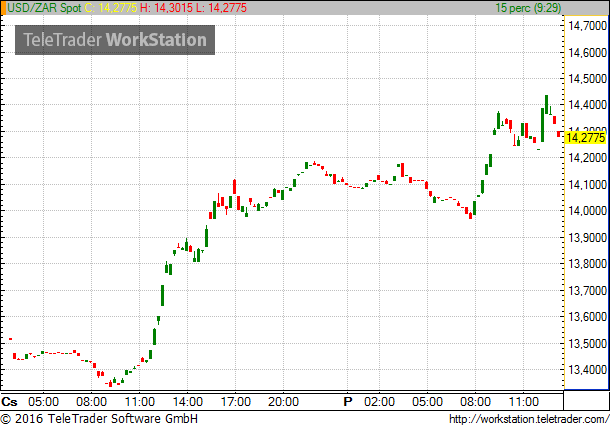The height and width of the screenshot is (428, 610).
Task: Click the © 2016 TeleTrader Software GmbH notice
Action: pos(100,419)
